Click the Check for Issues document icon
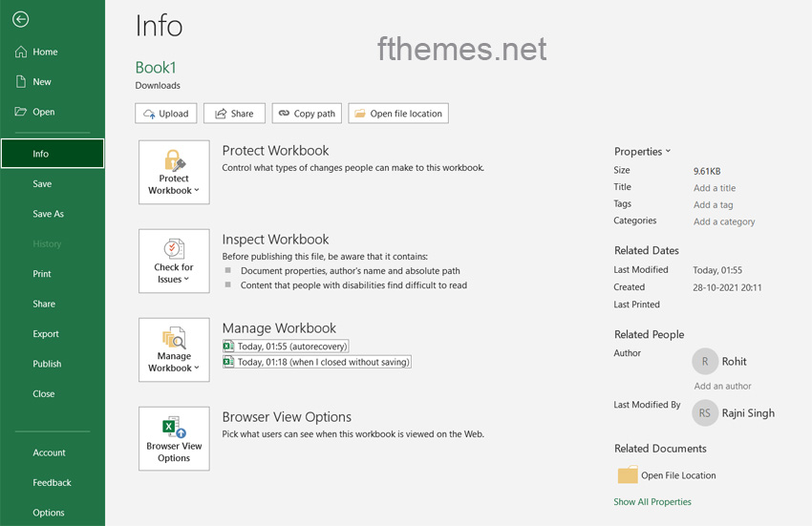 point(174,249)
